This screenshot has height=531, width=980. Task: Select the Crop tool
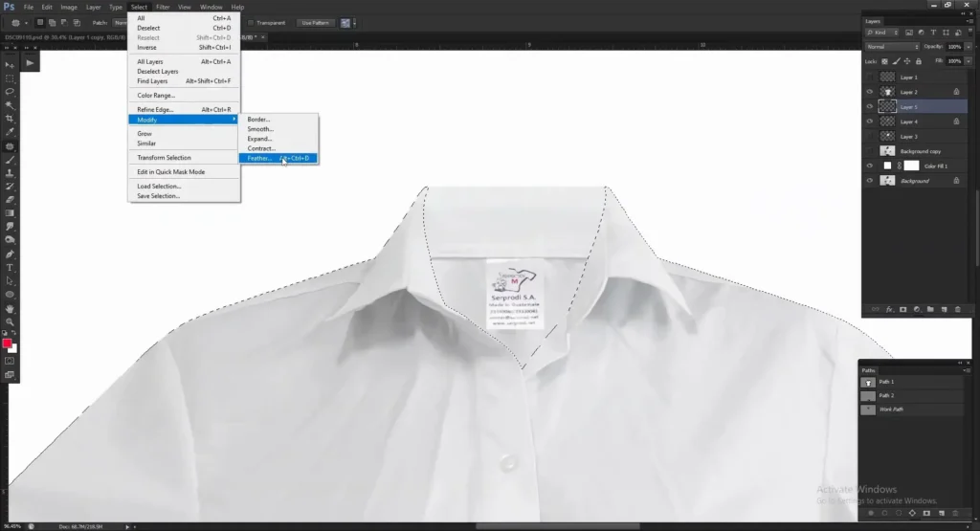tap(10, 119)
